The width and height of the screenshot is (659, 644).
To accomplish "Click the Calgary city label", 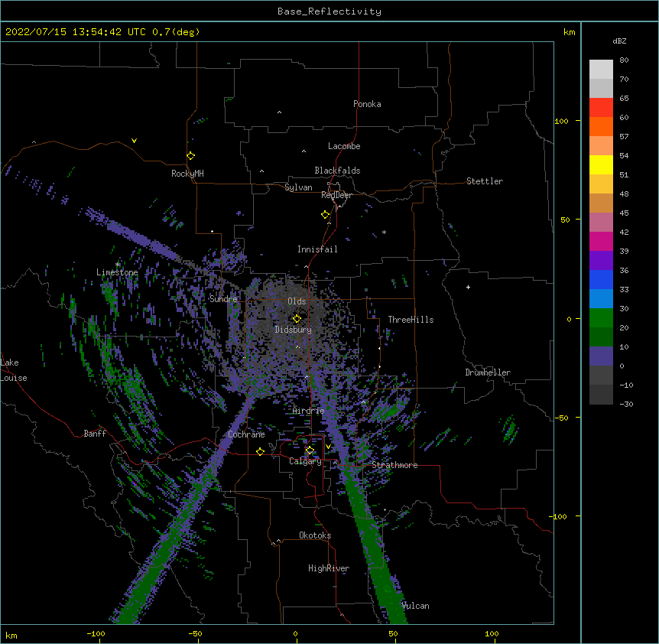I will 305,461.
